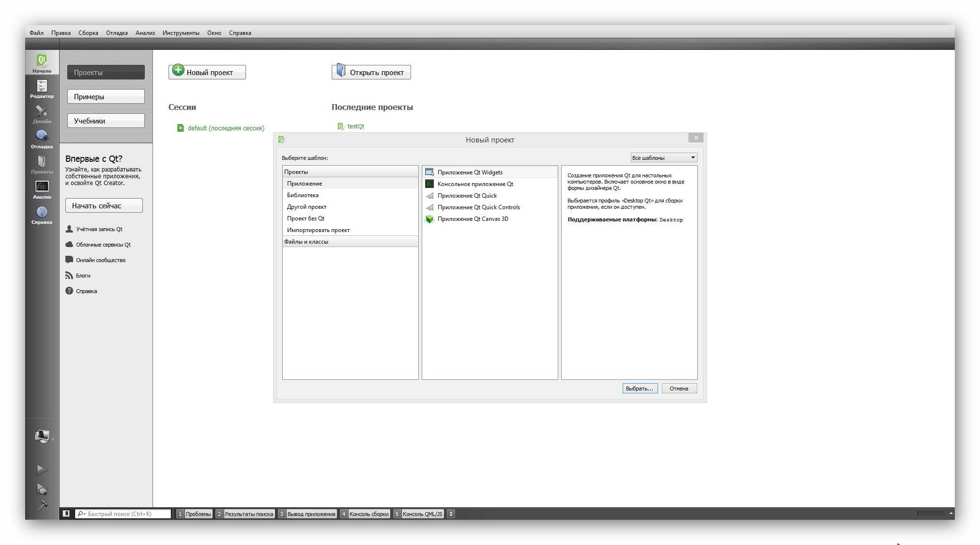Open the Окно menu
This screenshot has height=545, width=980.
click(214, 33)
